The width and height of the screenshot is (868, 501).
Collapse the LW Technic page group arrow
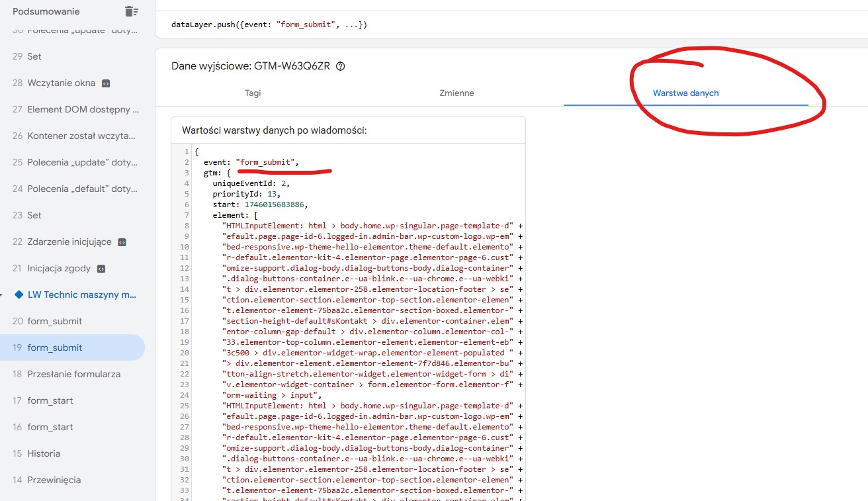coord(3,295)
